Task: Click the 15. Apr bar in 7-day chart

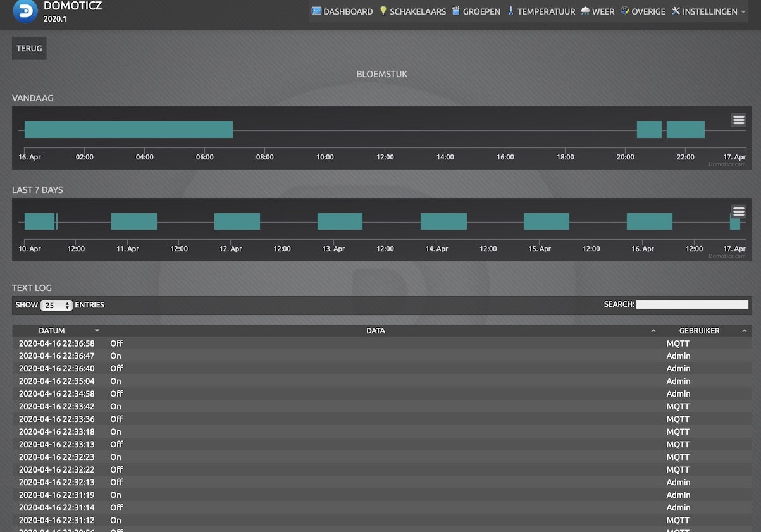Action: click(547, 221)
